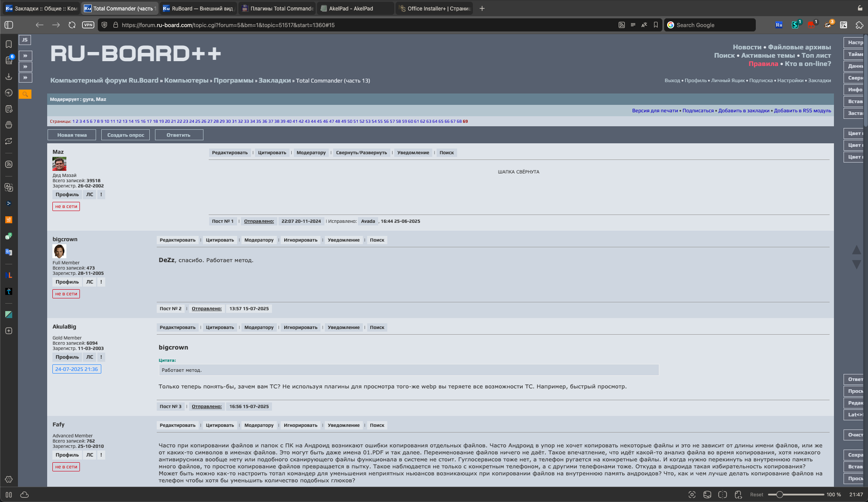Open the Downloads panel in sidebar
This screenshot has height=502, width=868.
click(9, 76)
